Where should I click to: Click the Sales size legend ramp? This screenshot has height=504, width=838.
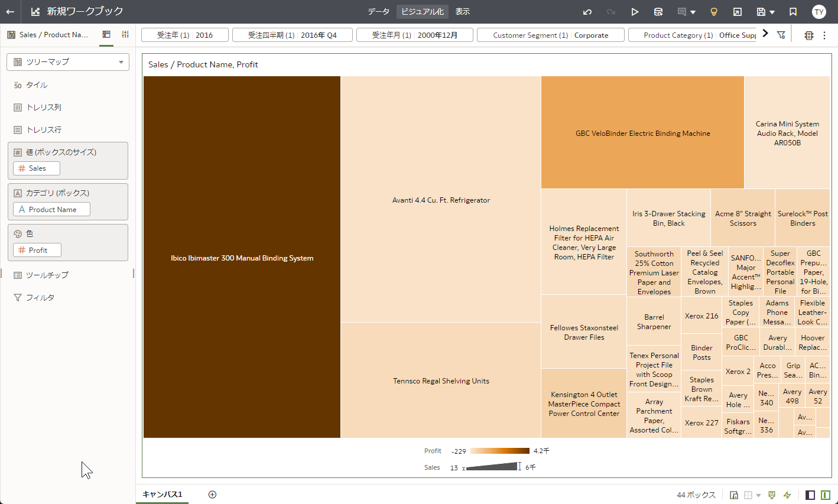click(491, 467)
